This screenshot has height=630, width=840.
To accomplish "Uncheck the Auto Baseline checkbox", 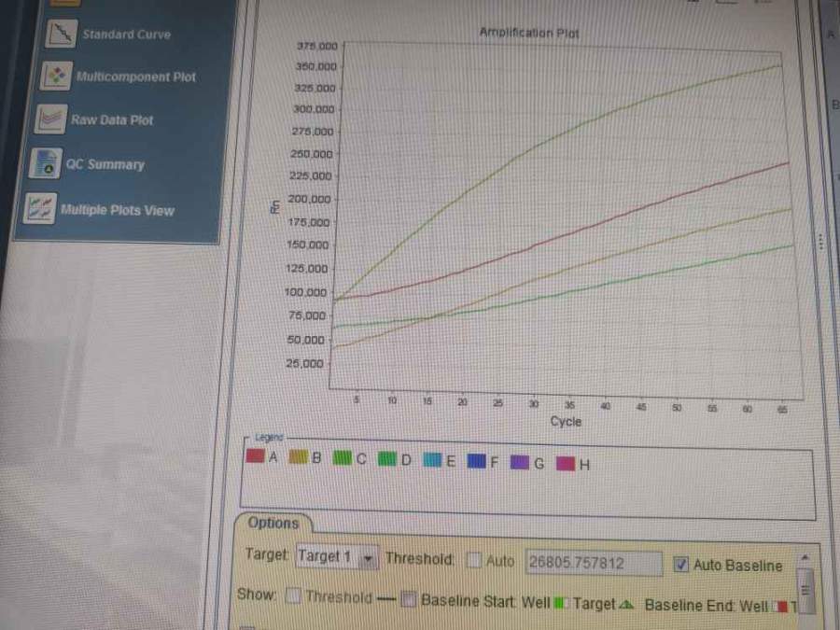I will click(680, 564).
